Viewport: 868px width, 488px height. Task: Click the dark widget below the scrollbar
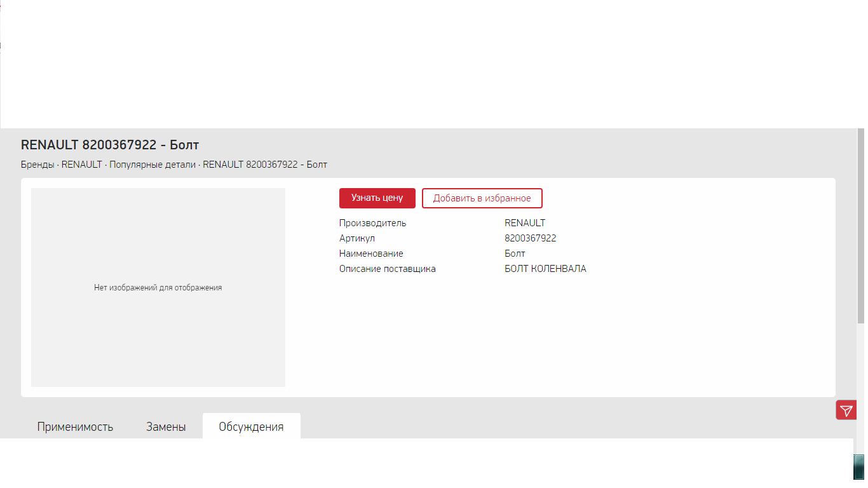[858, 467]
